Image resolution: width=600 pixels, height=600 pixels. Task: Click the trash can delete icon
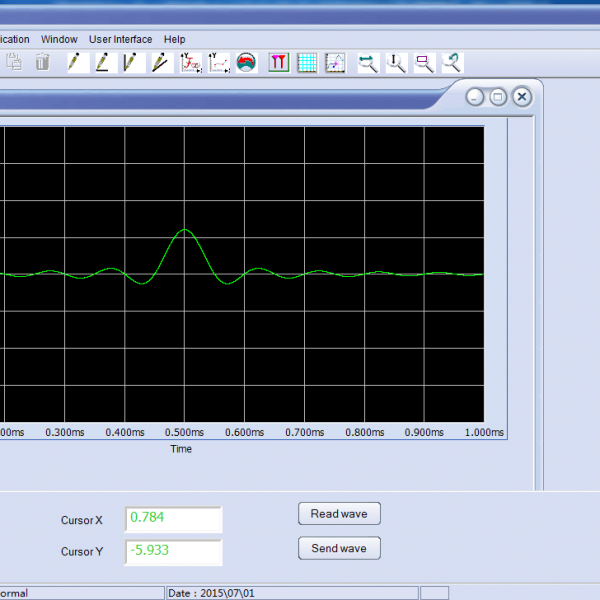42,62
